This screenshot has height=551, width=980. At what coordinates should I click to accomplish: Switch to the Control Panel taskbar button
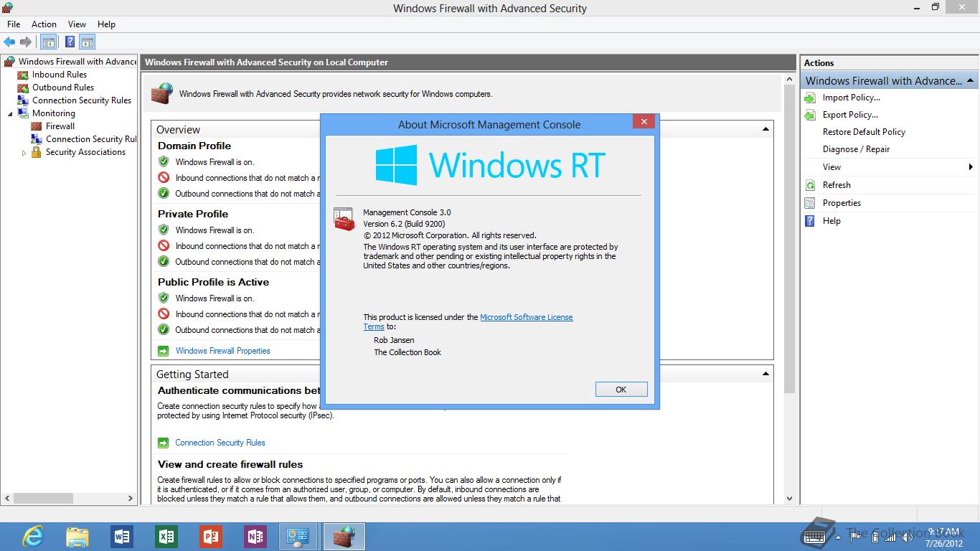coord(297,537)
